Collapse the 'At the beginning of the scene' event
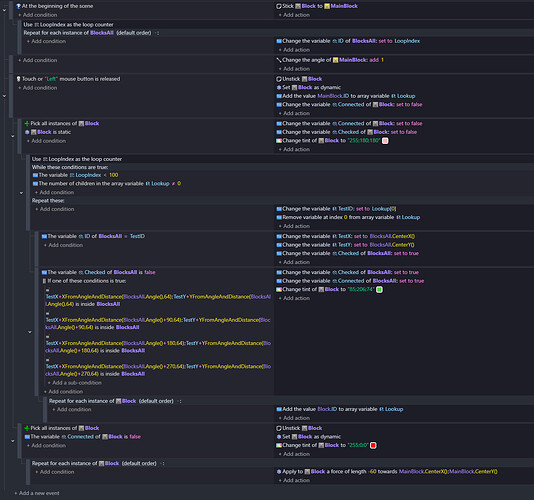Viewport: 534px width, 500px height. (x=4, y=10)
